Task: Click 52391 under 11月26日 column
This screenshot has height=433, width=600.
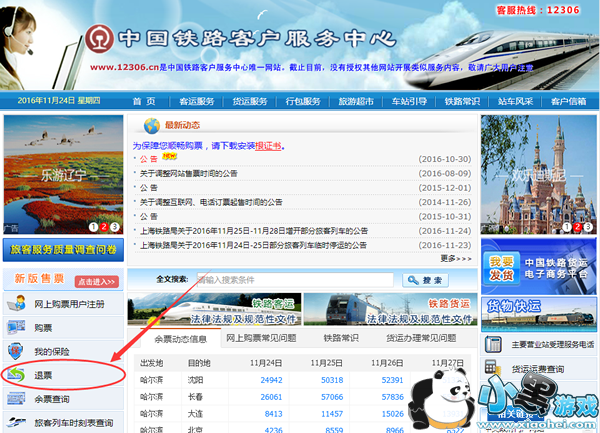Action: point(393,380)
